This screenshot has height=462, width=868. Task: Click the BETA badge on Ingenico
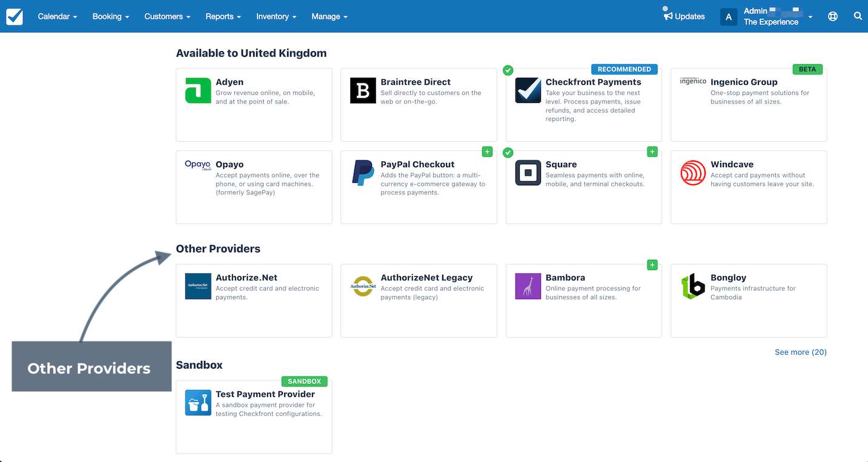point(807,69)
